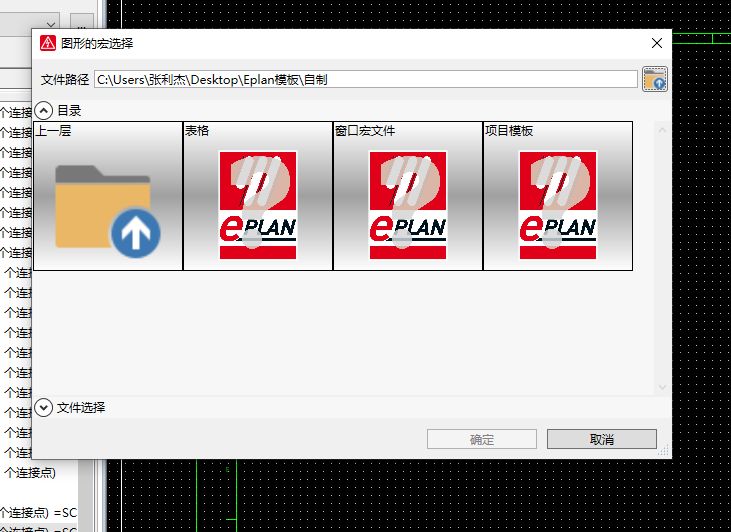Open the 窗口宏文件 directory tile

pos(408,196)
